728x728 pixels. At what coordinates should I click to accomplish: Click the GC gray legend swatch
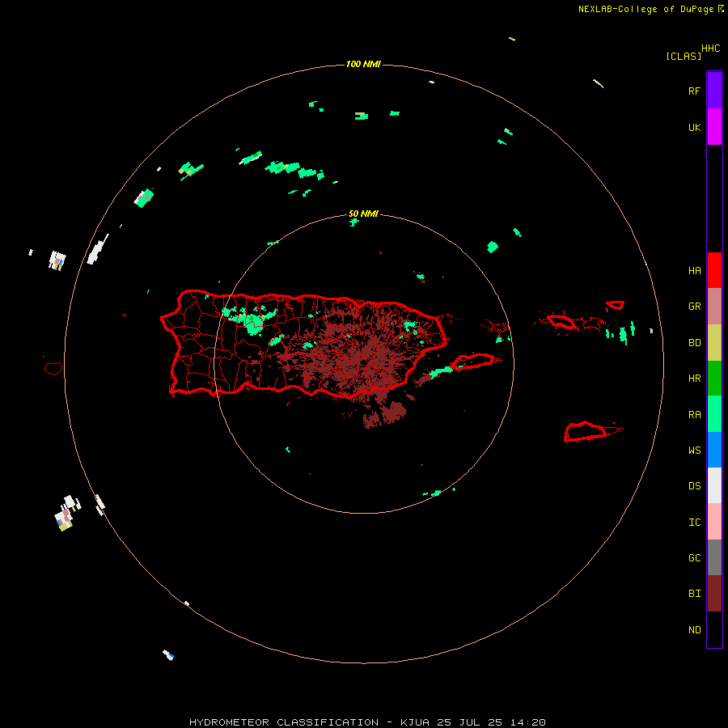click(714, 557)
